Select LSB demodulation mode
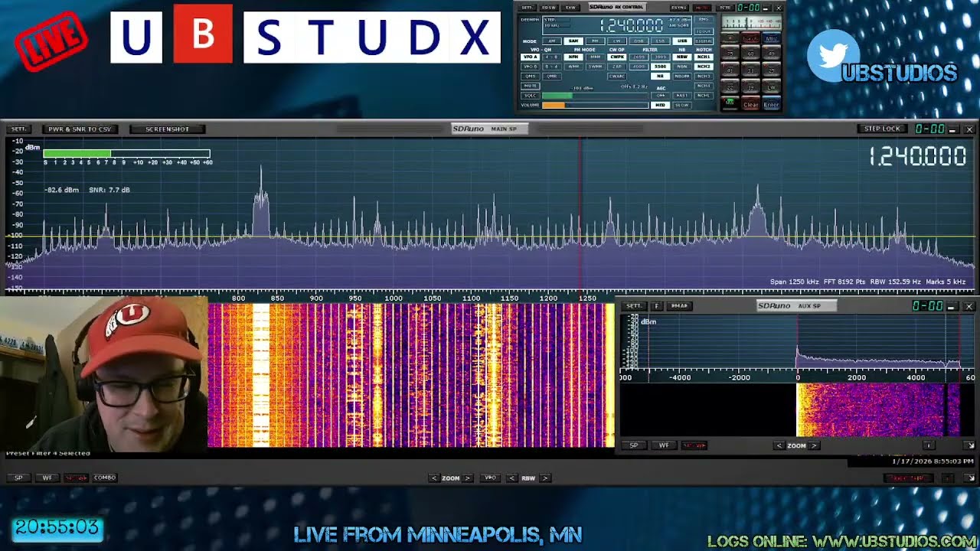The image size is (980, 551). 661,41
